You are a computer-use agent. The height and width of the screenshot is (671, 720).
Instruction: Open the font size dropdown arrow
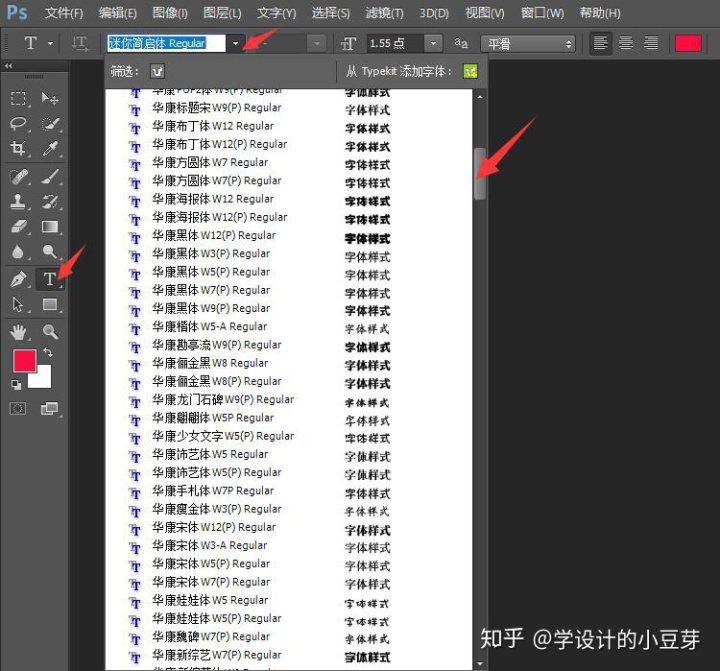(x=433, y=44)
